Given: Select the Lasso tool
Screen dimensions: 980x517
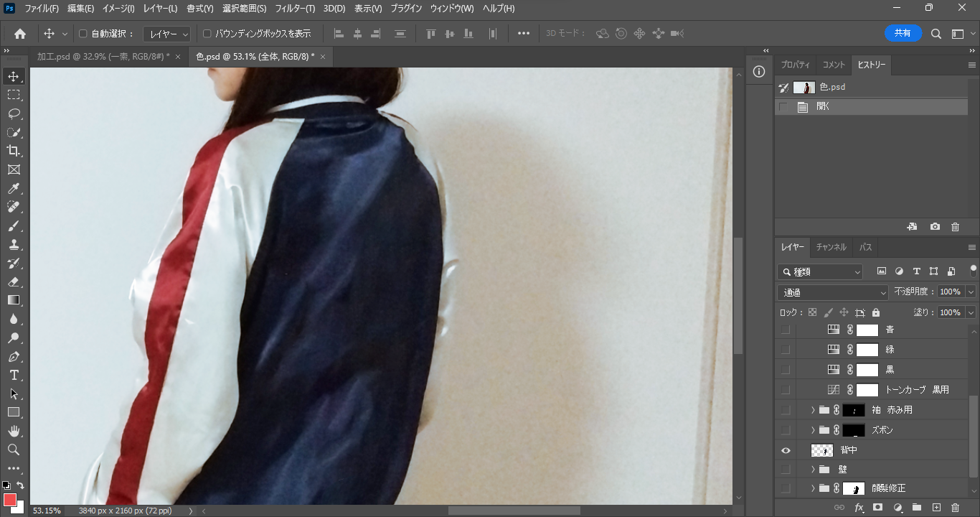Looking at the screenshot, I should [x=14, y=113].
